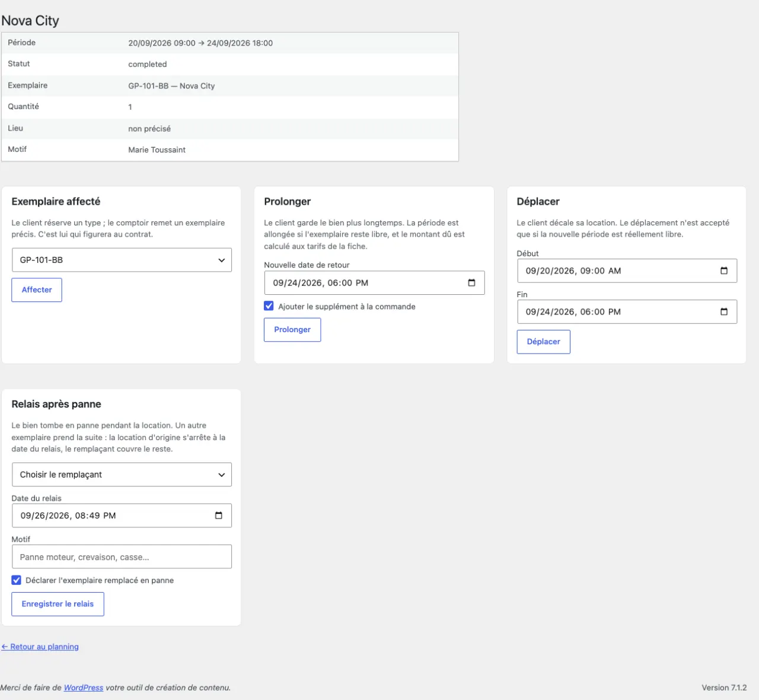759x700 pixels.
Task: Uncheck Déclarer l'exemplaire remplacé en panne
Action: coord(17,580)
